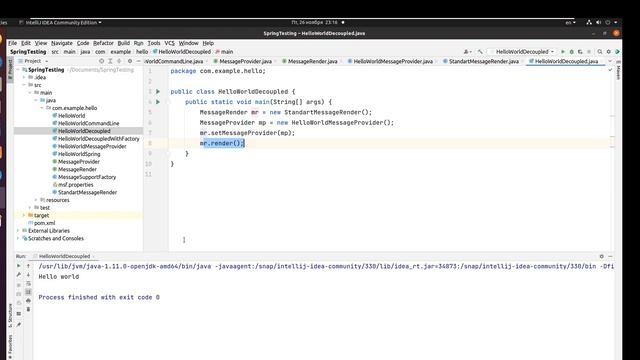Viewport: 640px width, 360px height.
Task: Click up stack trace arrow in Run panel
Action: (x=28, y=266)
